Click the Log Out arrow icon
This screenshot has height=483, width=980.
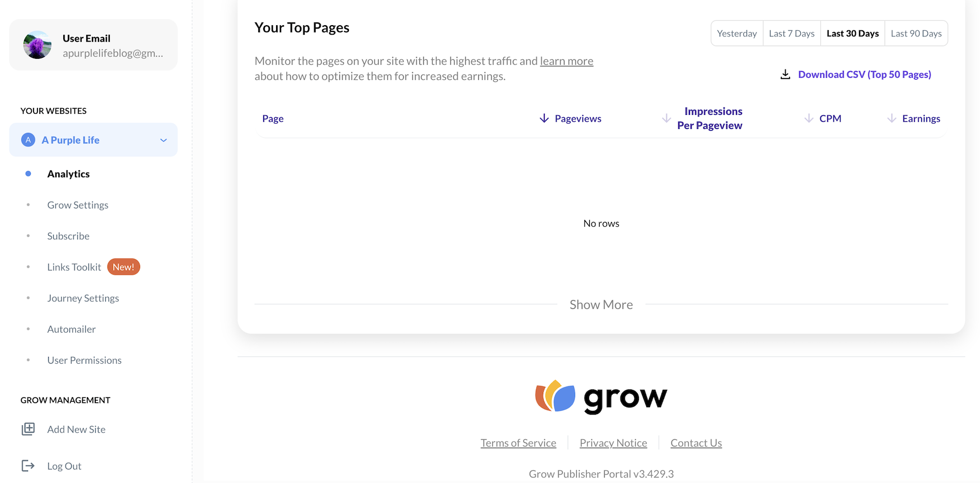coord(28,466)
